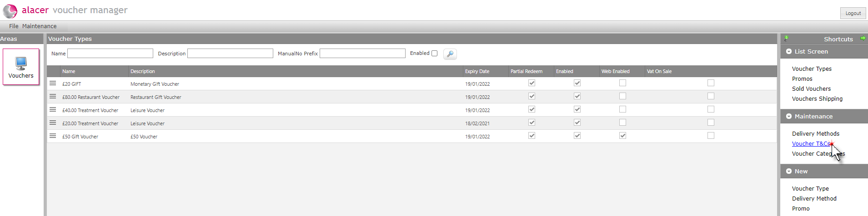Click the magnifier search button
868x216 pixels.
point(450,54)
